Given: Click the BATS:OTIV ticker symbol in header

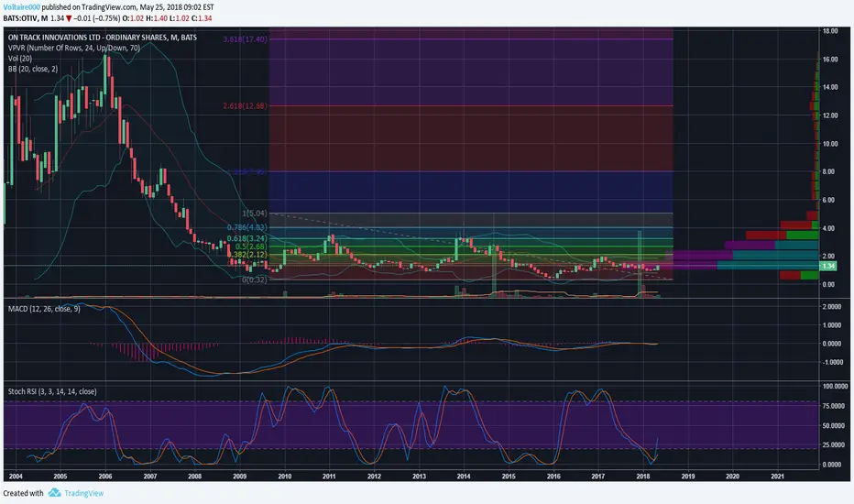Looking at the screenshot, I should [20, 18].
